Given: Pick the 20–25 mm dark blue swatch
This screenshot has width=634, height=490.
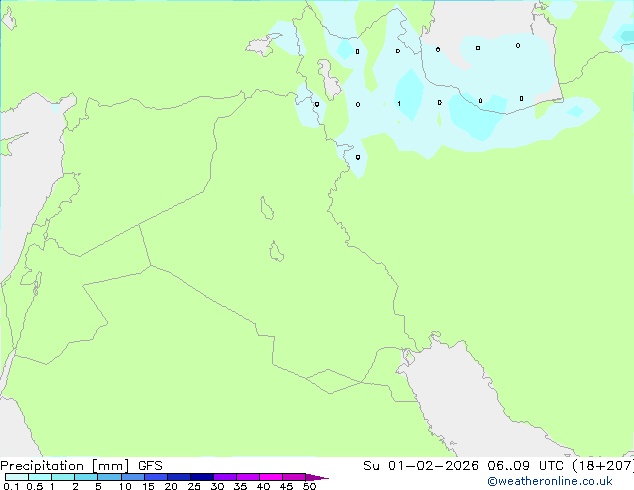Looking at the screenshot, I should click(179, 477).
